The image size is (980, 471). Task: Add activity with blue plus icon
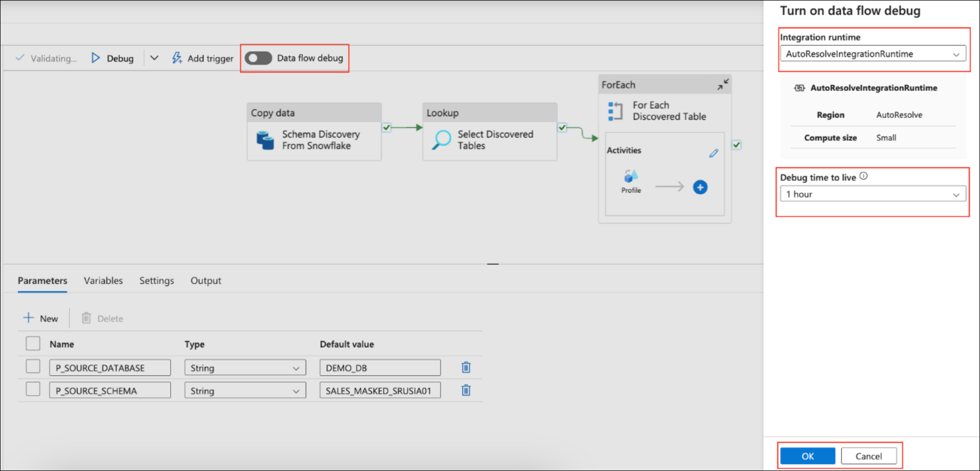[x=700, y=187]
